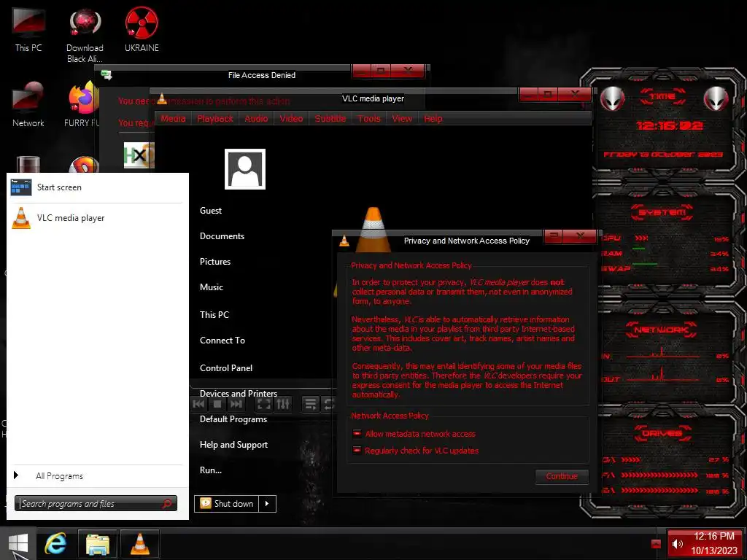Toggle VLC loop icon
Viewport: 747px width, 560px height.
pos(328,404)
